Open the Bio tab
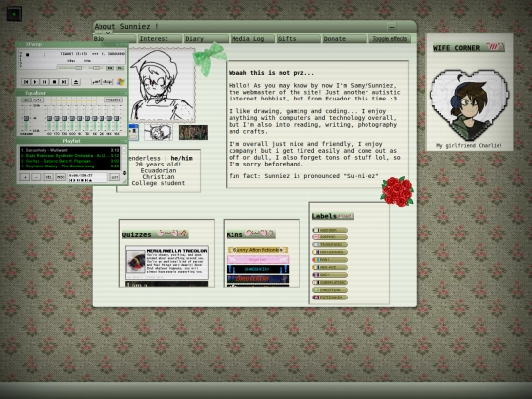 tap(114, 39)
